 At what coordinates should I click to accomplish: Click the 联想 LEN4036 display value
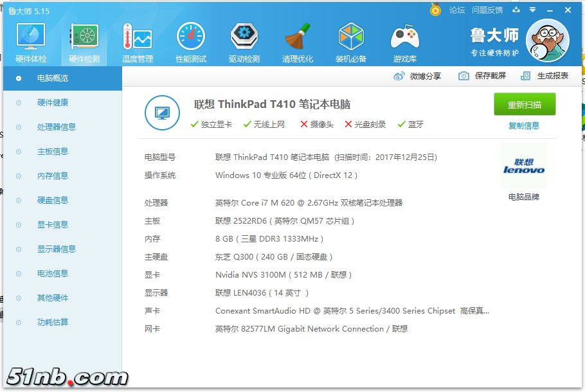point(262,293)
